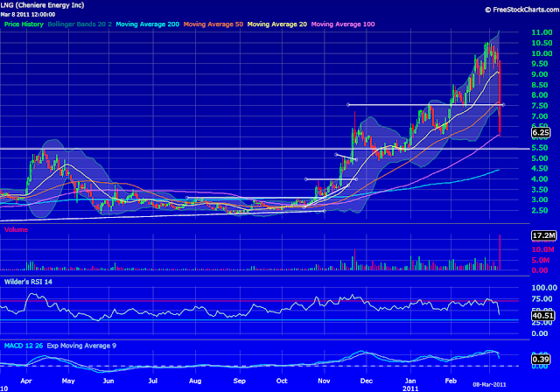
Task: Click the Price History legend label
Action: (24, 24)
